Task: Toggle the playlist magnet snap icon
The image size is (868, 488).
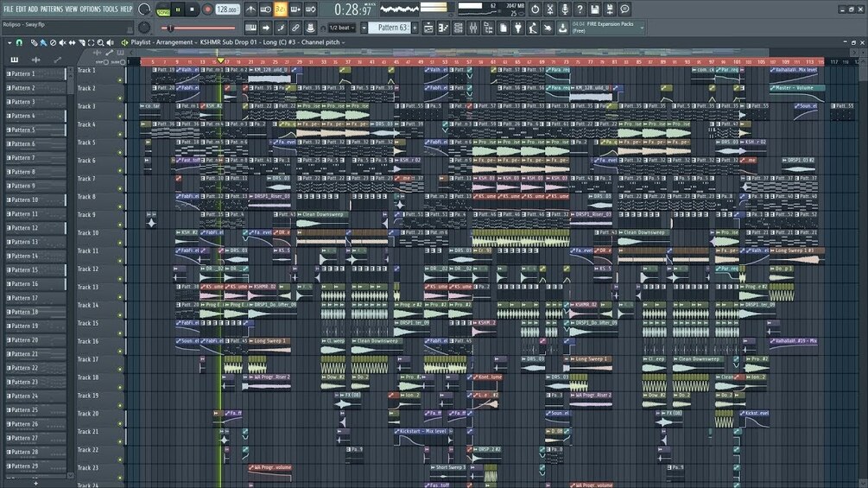Action: pyautogui.click(x=19, y=42)
